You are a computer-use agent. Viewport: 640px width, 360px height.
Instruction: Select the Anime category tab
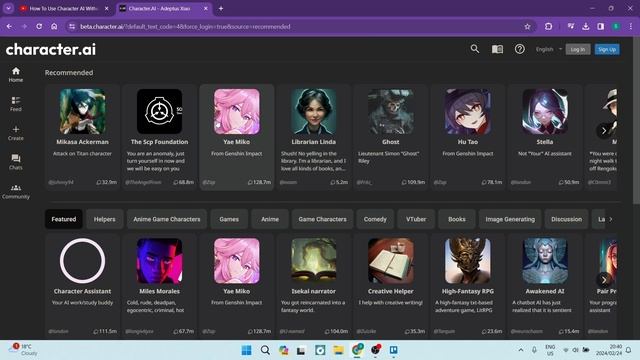(x=270, y=219)
